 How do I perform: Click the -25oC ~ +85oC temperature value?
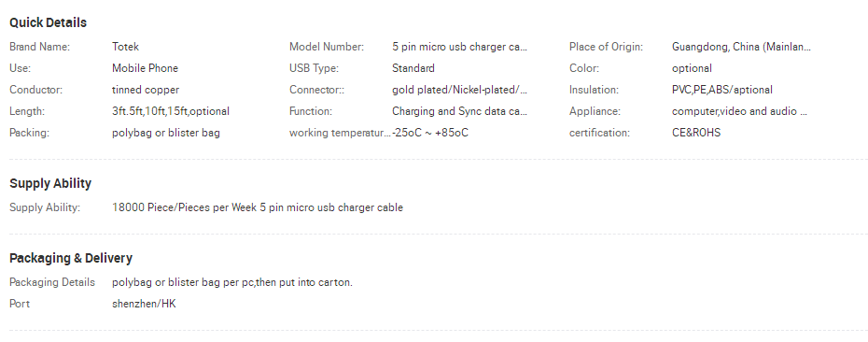pyautogui.click(x=430, y=133)
